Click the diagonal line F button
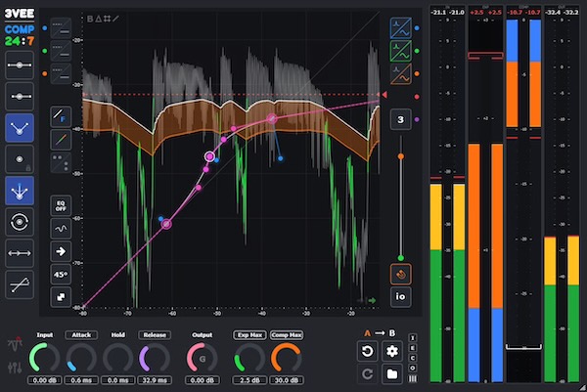This screenshot has height=392, width=587. pos(61,116)
